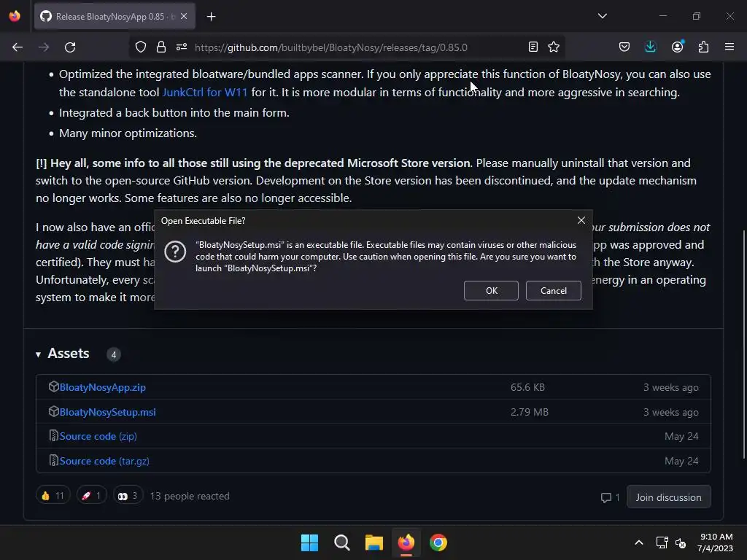Download BloatyNosySetup.msi asset

(108, 413)
